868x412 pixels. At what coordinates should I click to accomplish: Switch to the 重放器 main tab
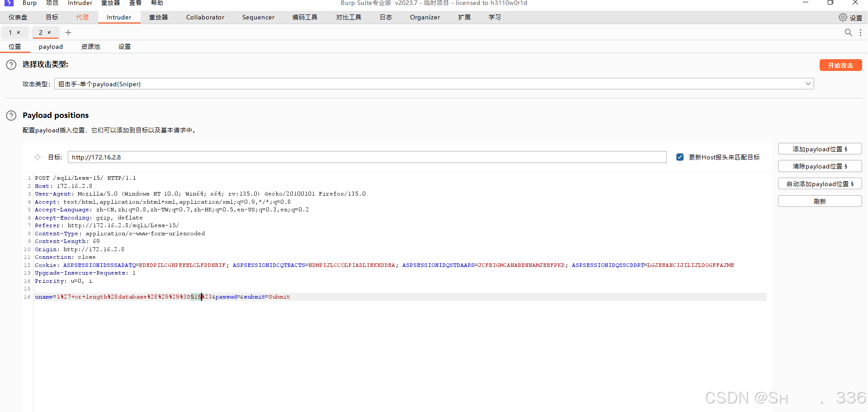pyautogui.click(x=158, y=17)
